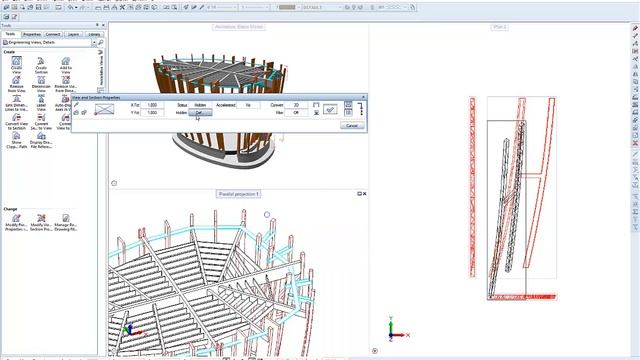Pin the Tools palette
The width and height of the screenshot is (640, 360).
pyautogui.click(x=97, y=25)
